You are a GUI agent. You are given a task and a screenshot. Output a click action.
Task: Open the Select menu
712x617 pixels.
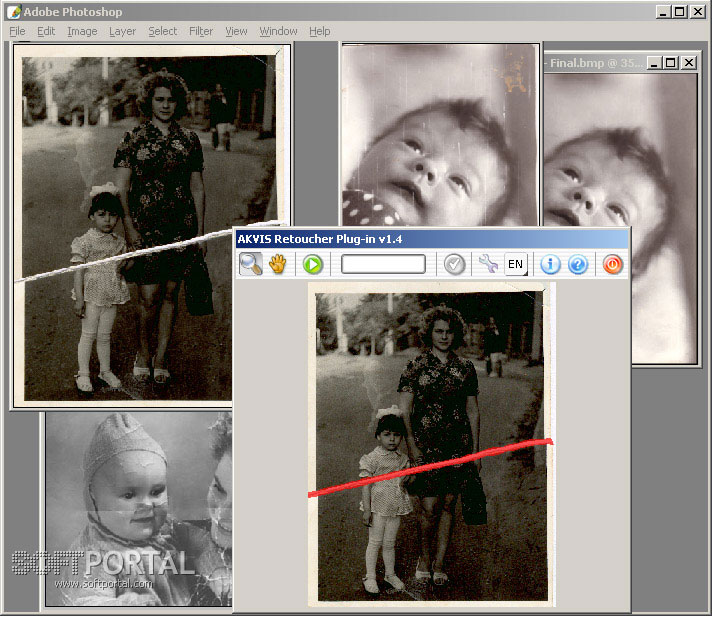[163, 31]
